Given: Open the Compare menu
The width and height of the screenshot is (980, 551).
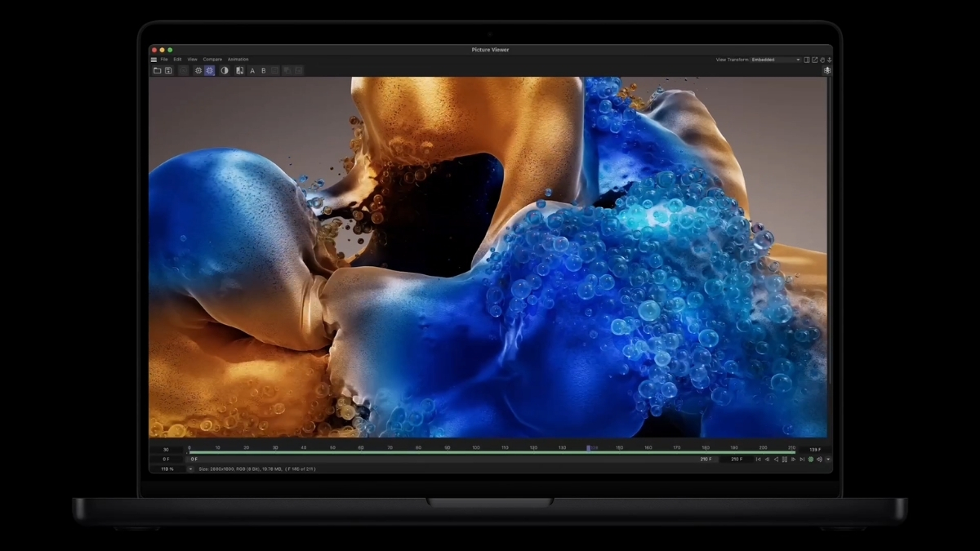Looking at the screenshot, I should [x=212, y=60].
